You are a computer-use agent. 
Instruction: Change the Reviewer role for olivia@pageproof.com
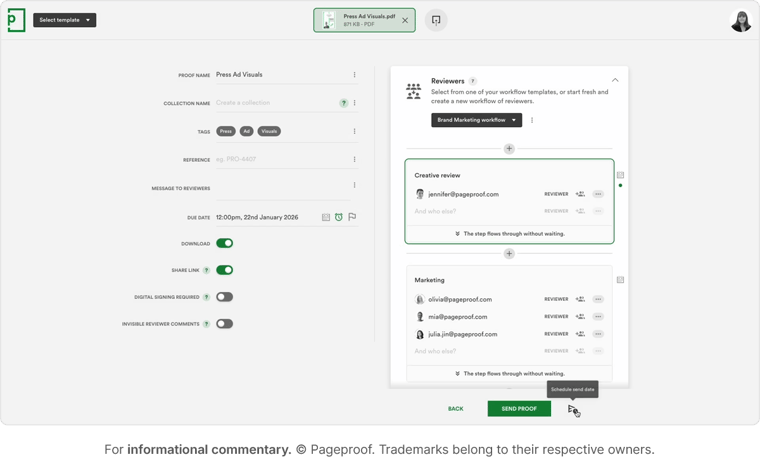pyautogui.click(x=556, y=299)
